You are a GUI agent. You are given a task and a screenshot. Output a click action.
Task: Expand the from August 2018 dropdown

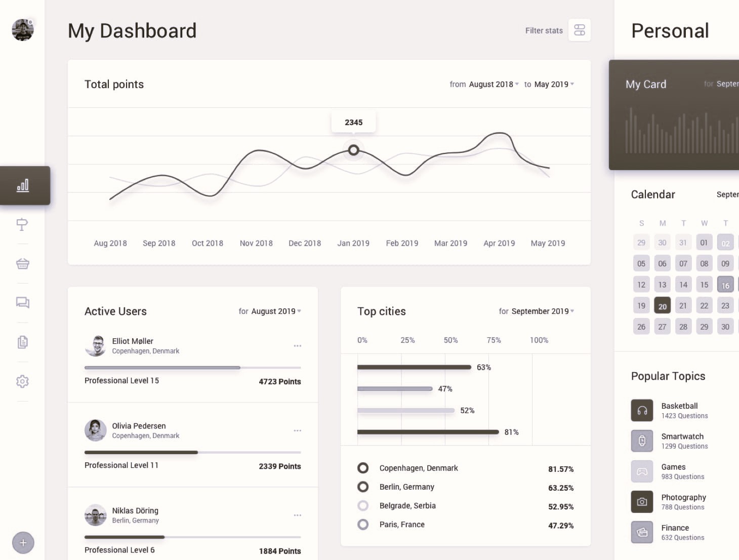click(x=494, y=84)
